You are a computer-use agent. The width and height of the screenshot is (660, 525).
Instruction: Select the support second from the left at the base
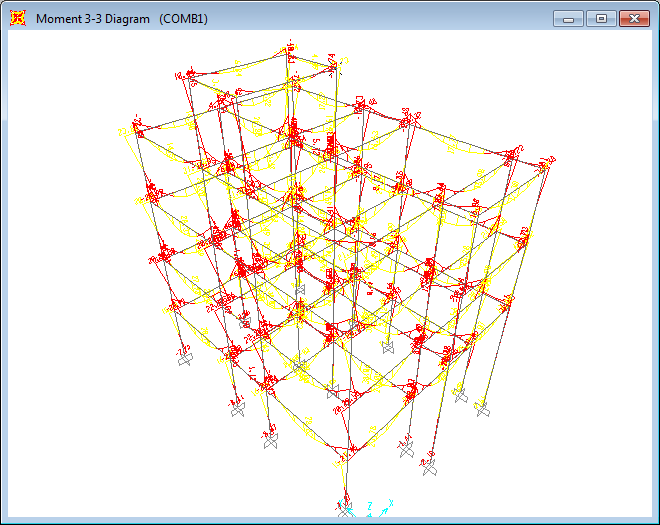[238, 409]
